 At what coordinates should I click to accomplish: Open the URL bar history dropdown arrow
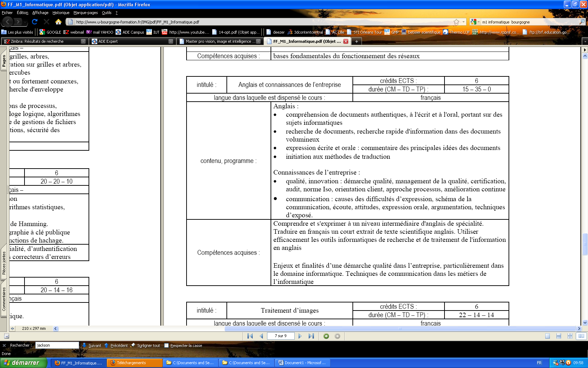464,22
